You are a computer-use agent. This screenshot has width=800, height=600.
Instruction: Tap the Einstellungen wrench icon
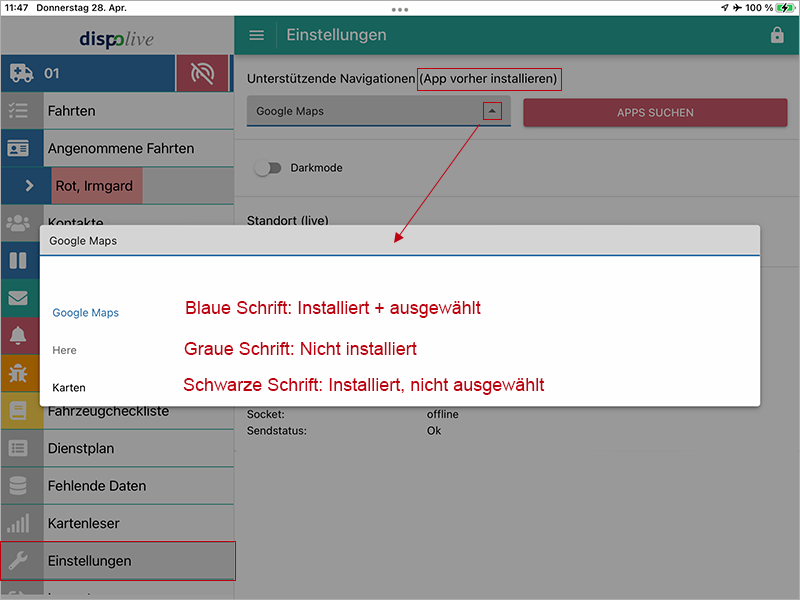click(x=18, y=560)
